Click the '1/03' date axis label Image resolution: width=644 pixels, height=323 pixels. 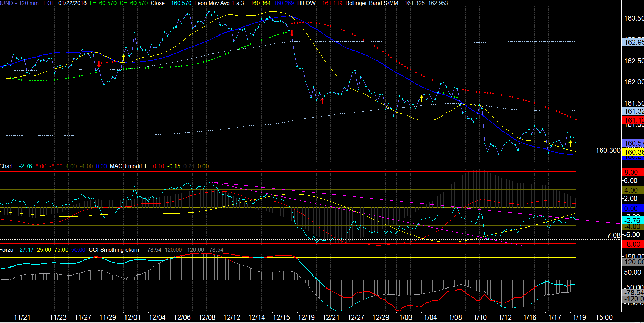click(406, 317)
